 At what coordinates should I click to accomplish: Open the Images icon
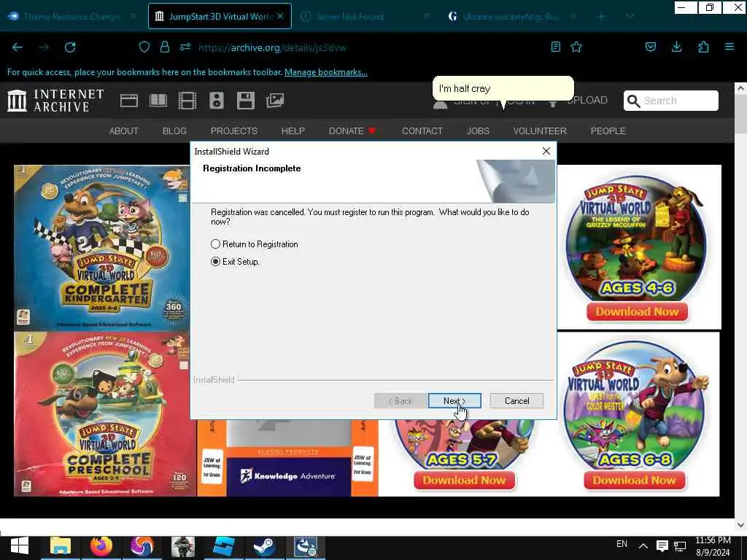point(275,101)
